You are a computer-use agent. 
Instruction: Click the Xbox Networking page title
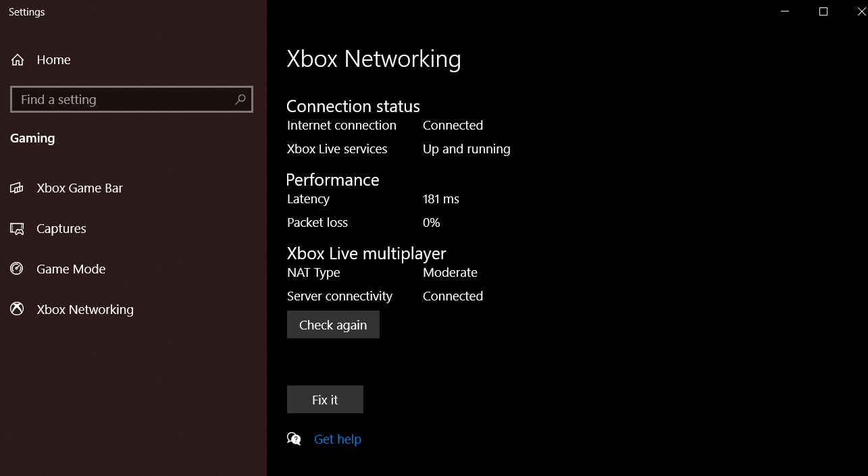click(x=374, y=59)
